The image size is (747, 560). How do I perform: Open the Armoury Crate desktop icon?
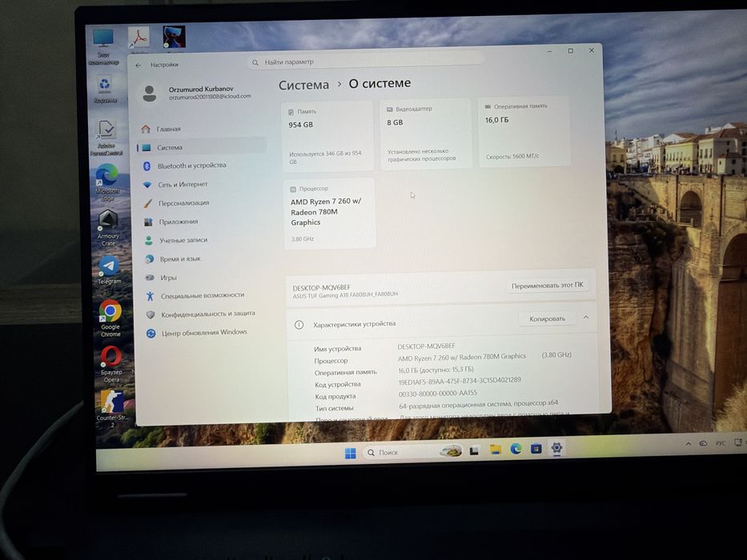(108, 228)
